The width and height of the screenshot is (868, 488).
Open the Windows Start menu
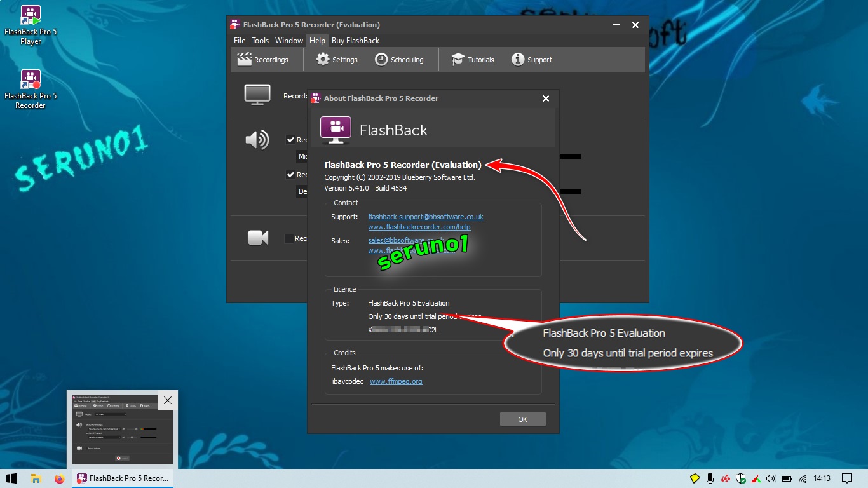(x=11, y=478)
